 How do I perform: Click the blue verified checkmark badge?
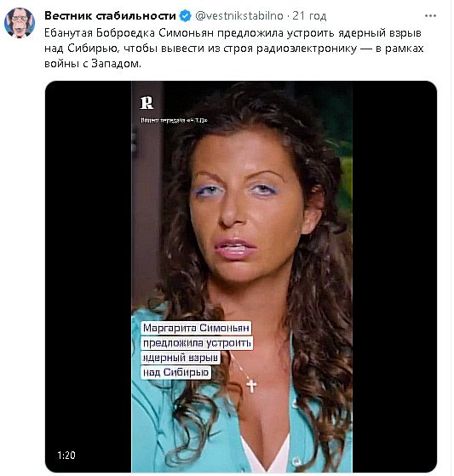185,16
